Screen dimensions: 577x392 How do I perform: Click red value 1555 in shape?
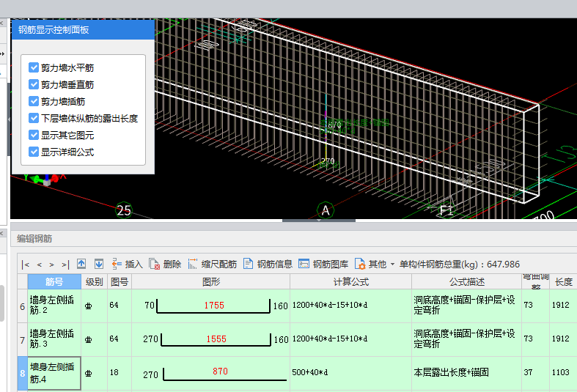[216, 339]
